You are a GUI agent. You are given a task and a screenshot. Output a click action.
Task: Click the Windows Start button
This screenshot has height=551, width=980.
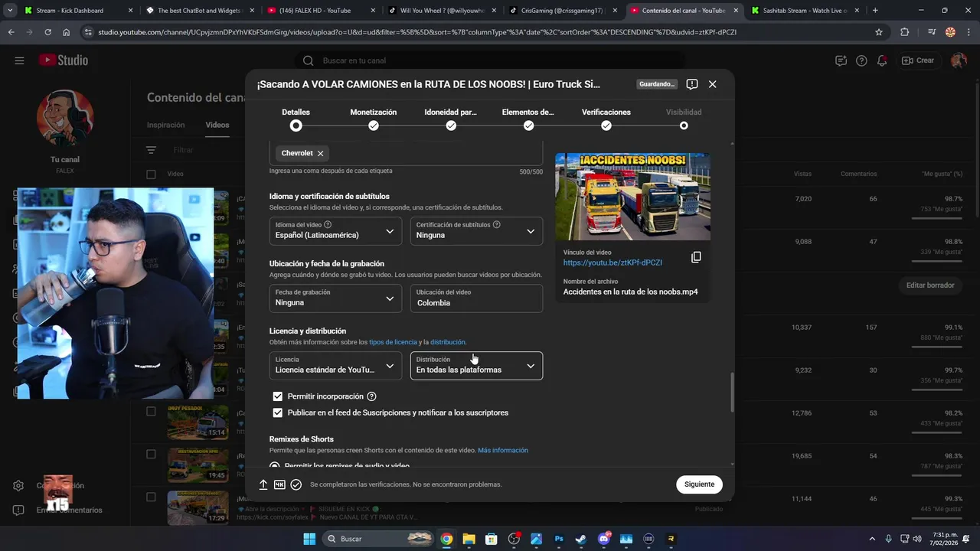pos(309,539)
